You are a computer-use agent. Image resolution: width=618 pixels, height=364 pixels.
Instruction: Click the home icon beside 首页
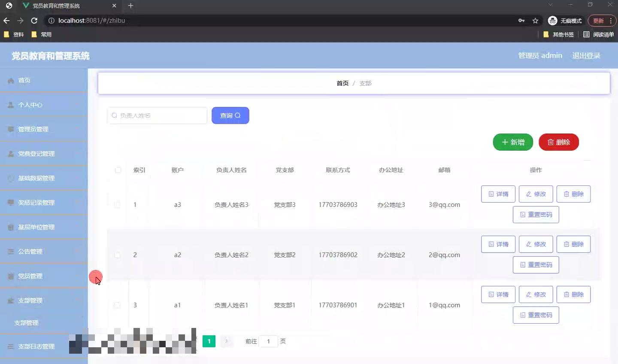[x=10, y=80]
